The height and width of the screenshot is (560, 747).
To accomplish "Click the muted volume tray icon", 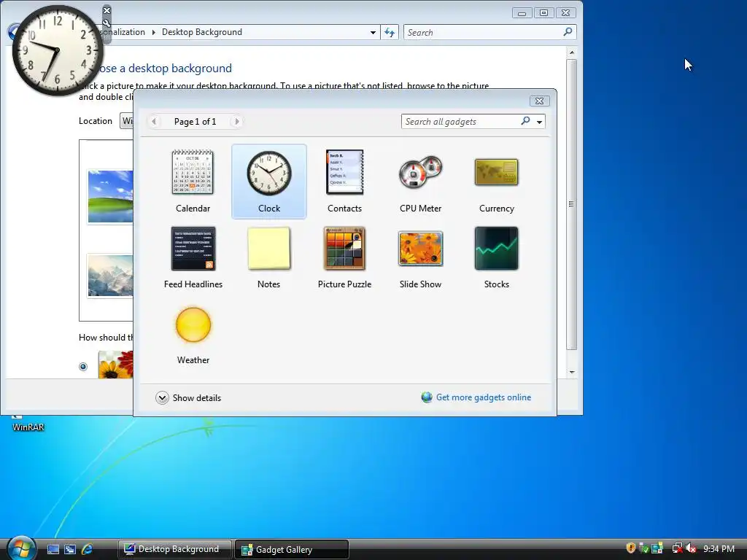I will pos(692,548).
